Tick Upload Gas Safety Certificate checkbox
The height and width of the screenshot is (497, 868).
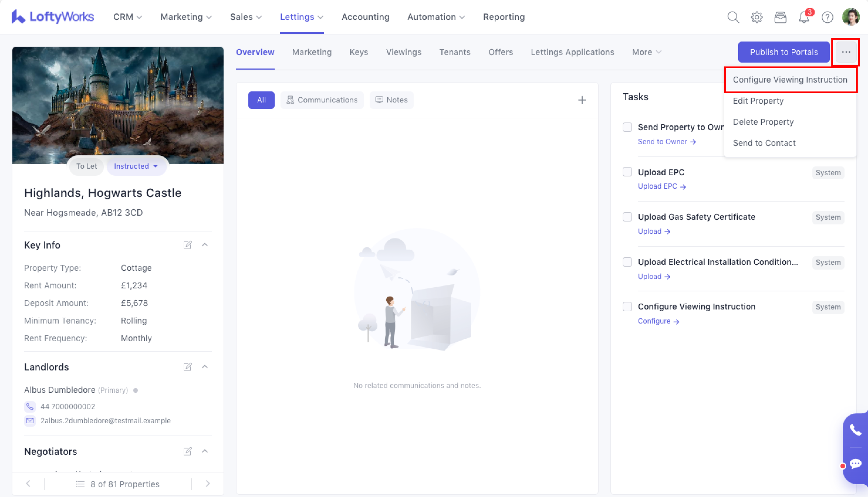coord(627,217)
